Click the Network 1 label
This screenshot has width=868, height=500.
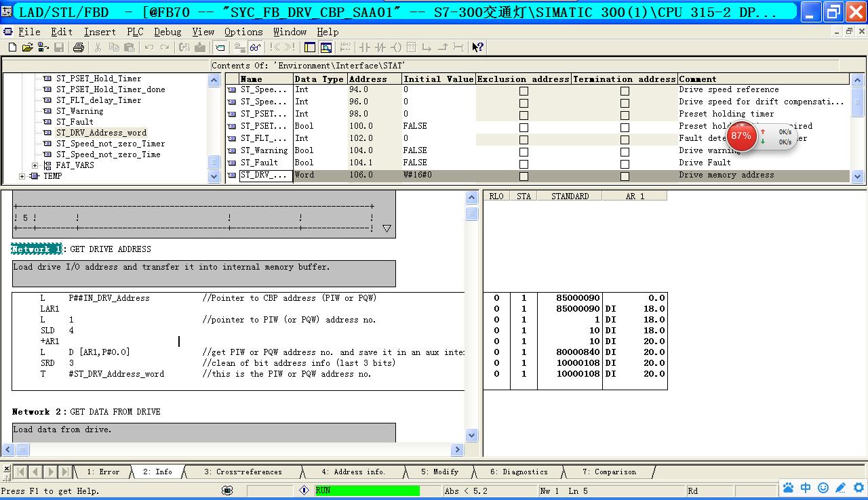click(36, 249)
